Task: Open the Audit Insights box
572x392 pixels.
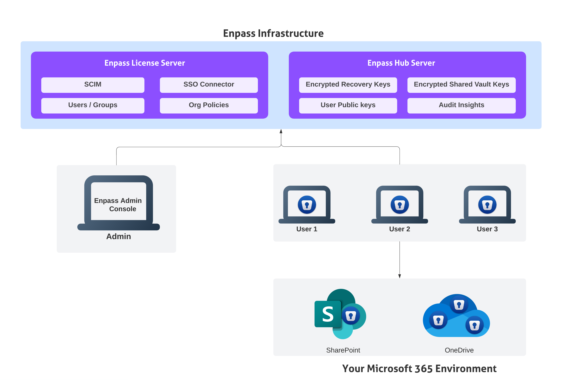Action: click(461, 106)
